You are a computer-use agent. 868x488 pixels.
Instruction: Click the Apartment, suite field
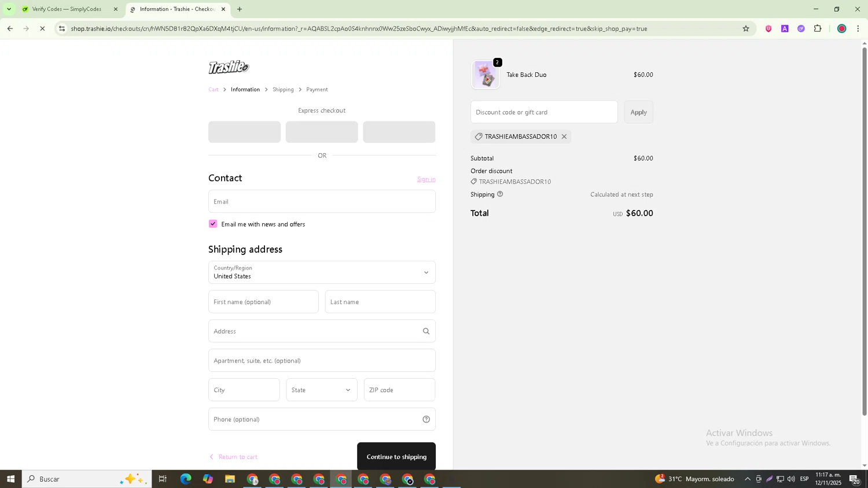322,360
